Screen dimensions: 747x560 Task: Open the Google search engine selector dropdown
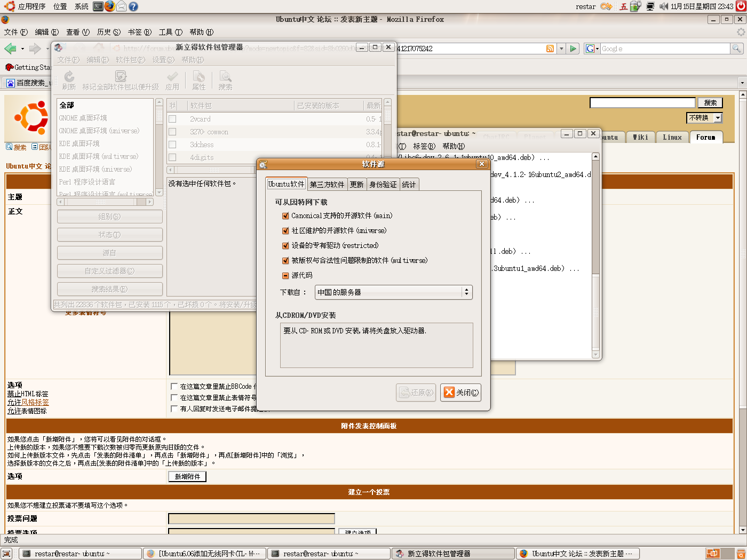point(592,49)
